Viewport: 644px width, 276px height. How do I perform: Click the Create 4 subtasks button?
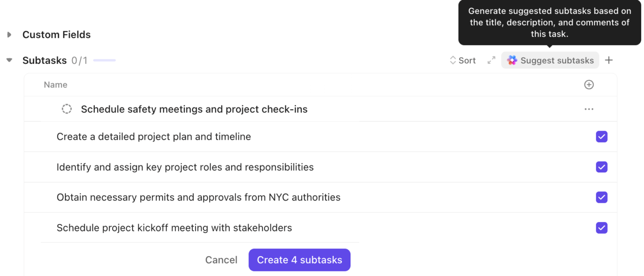pyautogui.click(x=299, y=260)
